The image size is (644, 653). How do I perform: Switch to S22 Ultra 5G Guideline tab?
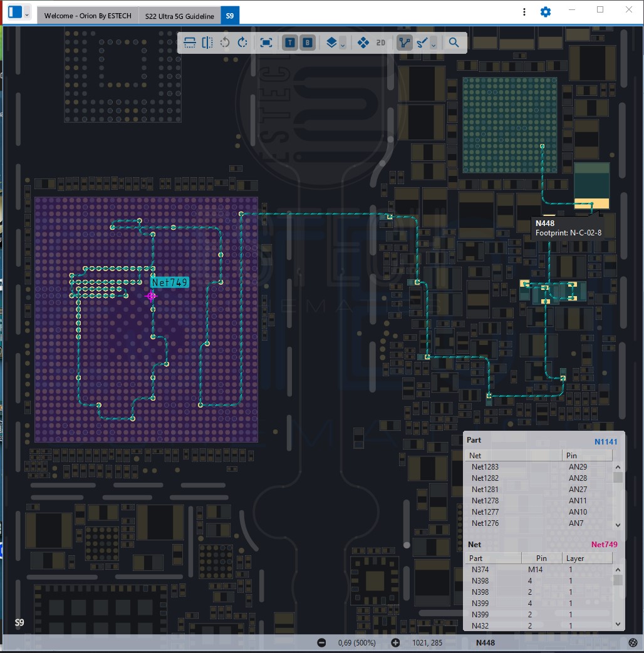pyautogui.click(x=179, y=16)
